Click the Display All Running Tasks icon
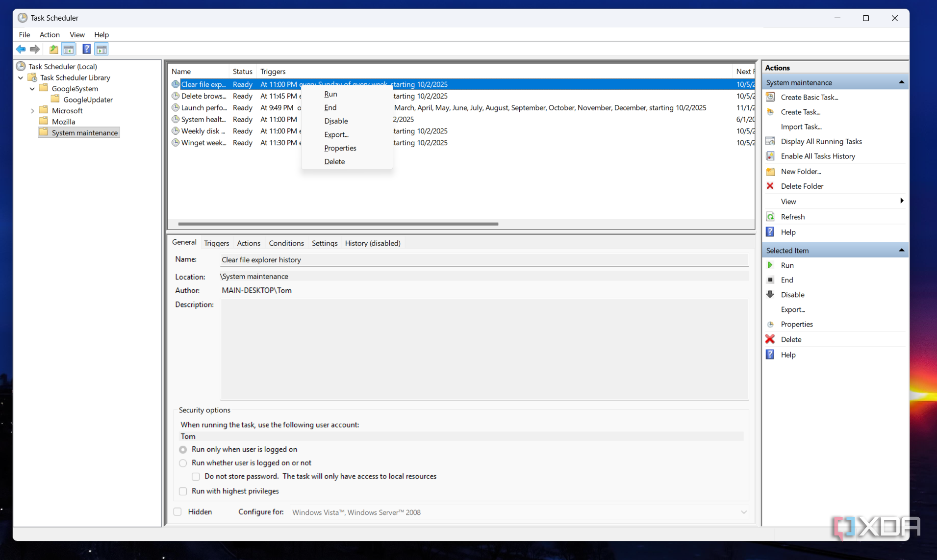Screen dimensions: 937x560 pyautogui.click(x=770, y=141)
